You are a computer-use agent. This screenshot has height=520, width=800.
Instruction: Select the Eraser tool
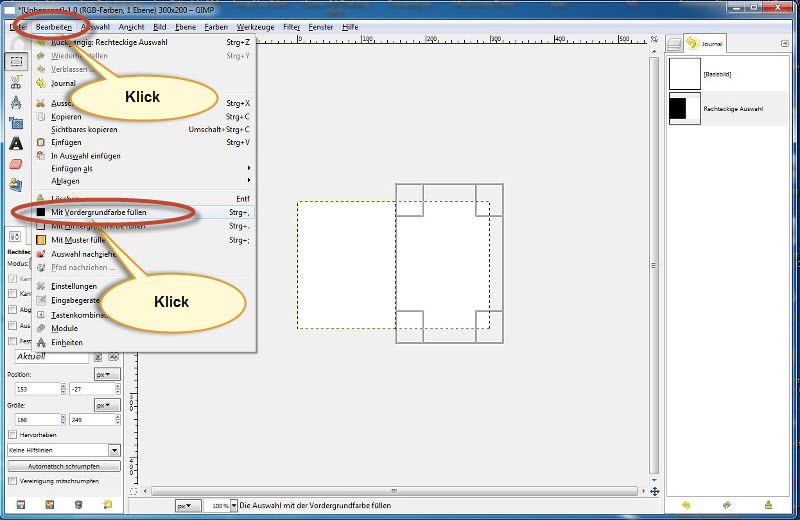pos(16,164)
